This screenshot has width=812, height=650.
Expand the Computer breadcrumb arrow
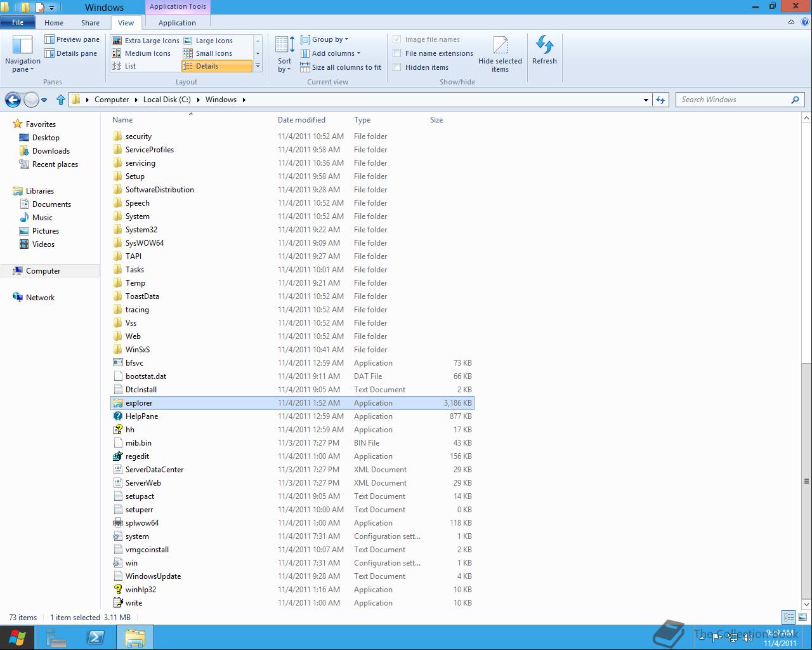point(136,100)
